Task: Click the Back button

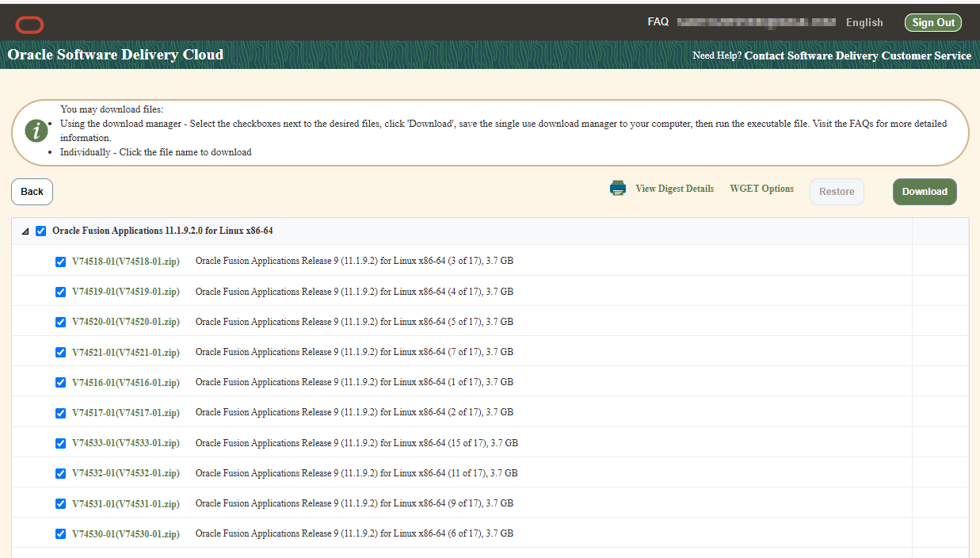Action: tap(32, 192)
